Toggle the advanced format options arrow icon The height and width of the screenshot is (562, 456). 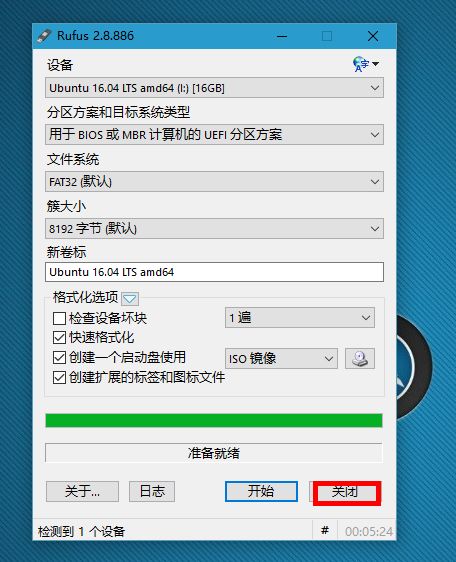[x=130, y=298]
